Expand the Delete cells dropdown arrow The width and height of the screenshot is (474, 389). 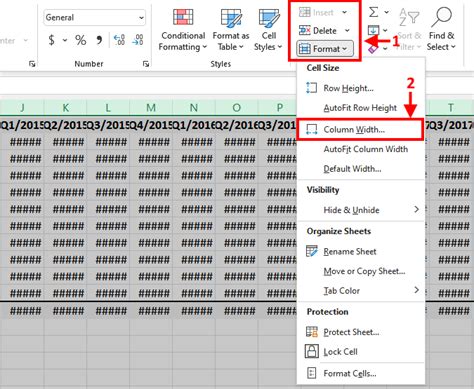pos(347,31)
